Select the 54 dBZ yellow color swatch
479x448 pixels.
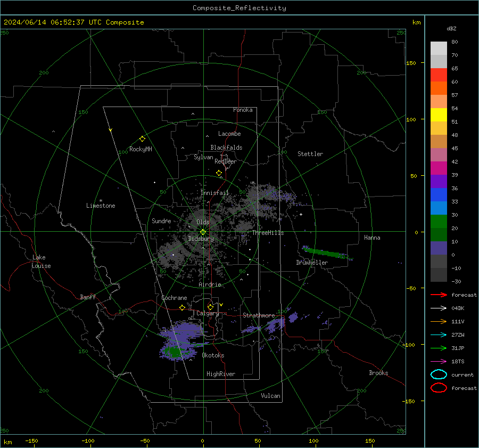[x=439, y=115]
